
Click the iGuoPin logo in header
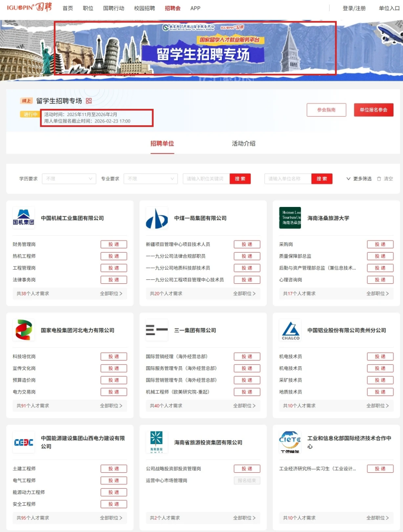tap(29, 8)
